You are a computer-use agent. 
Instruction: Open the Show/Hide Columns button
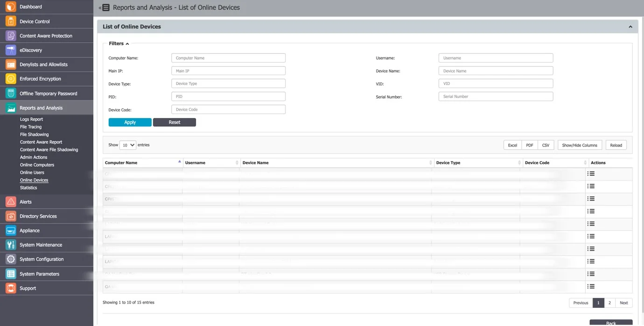[580, 145]
